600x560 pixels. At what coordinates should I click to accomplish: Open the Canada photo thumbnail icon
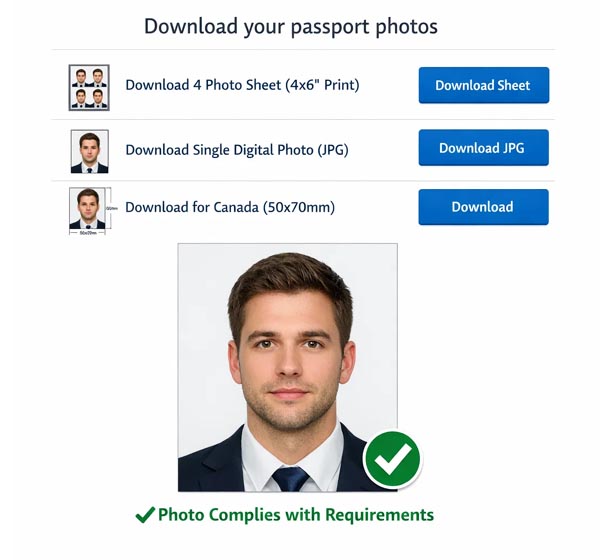point(89,207)
